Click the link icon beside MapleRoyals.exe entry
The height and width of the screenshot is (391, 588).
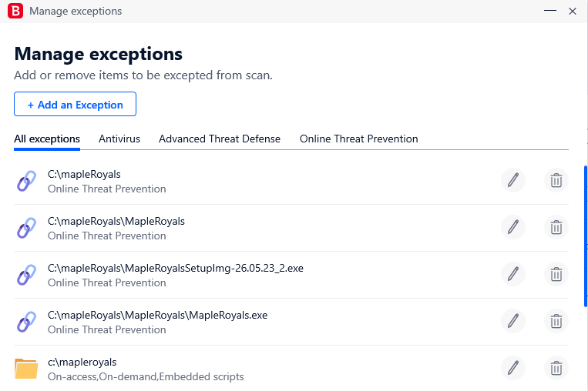[26, 322]
